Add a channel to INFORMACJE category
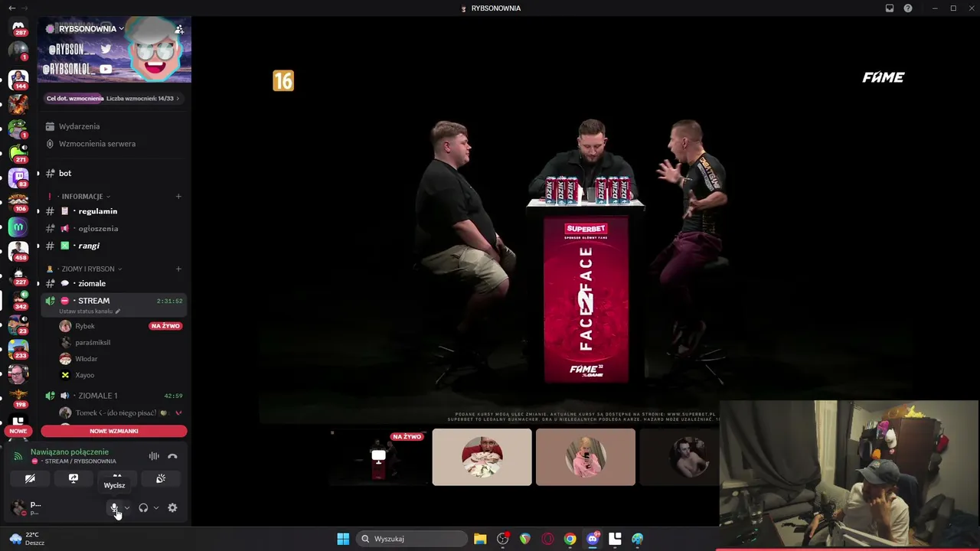The width and height of the screenshot is (980, 551). [x=178, y=196]
